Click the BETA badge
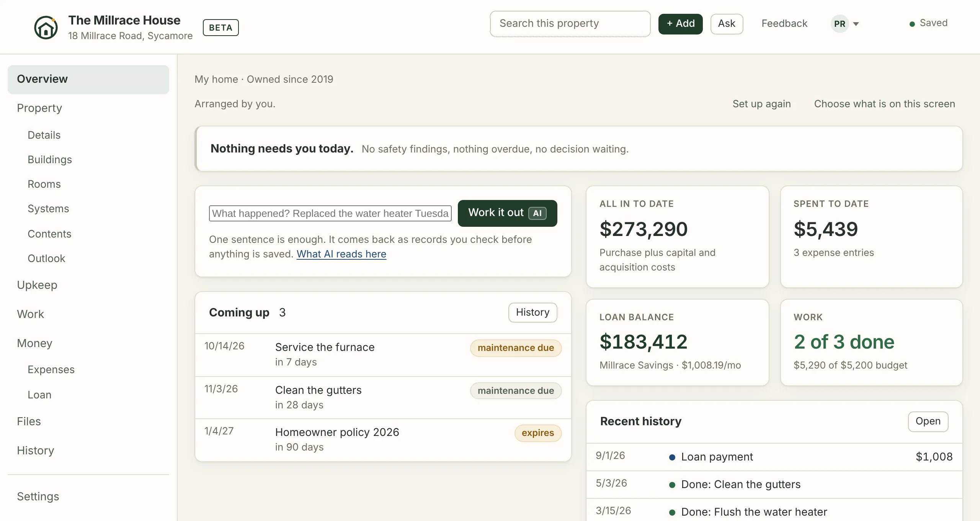 [x=220, y=28]
